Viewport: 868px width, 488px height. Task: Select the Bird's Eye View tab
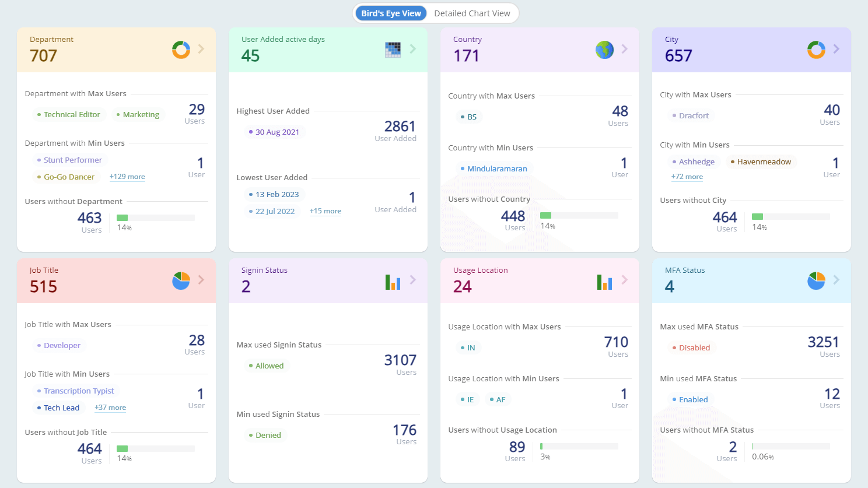click(x=390, y=12)
